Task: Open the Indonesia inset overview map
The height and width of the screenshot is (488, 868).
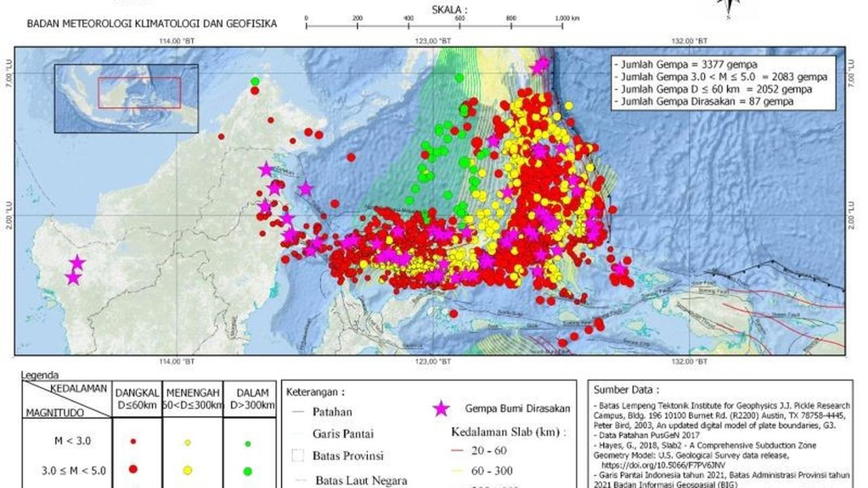Action: 126,98
